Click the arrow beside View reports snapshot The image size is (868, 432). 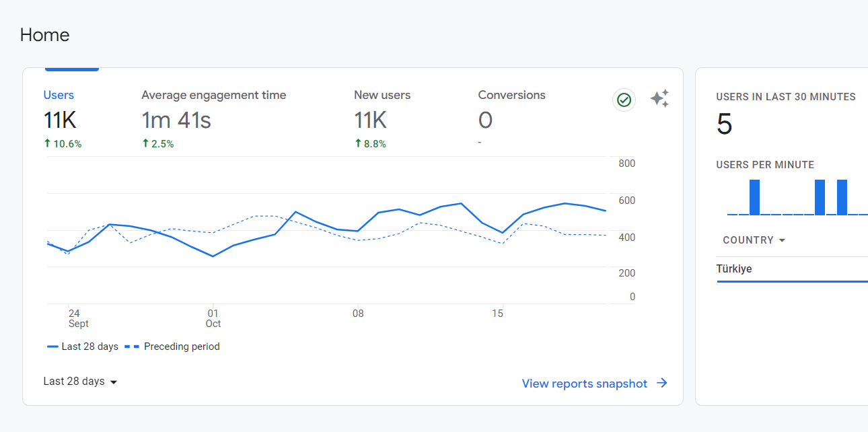point(662,383)
